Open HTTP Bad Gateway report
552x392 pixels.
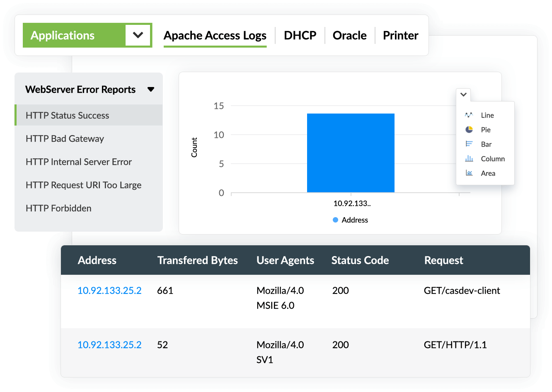tap(65, 139)
